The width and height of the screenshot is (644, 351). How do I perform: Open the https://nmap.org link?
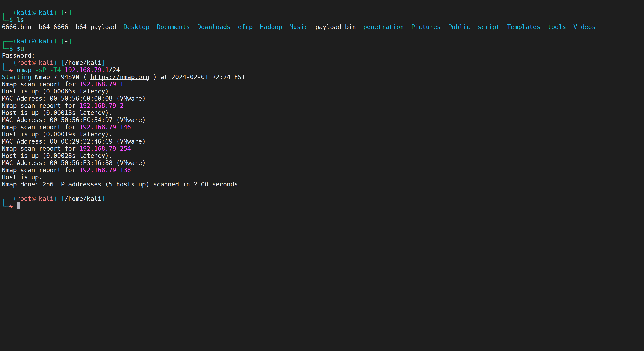[x=120, y=77]
